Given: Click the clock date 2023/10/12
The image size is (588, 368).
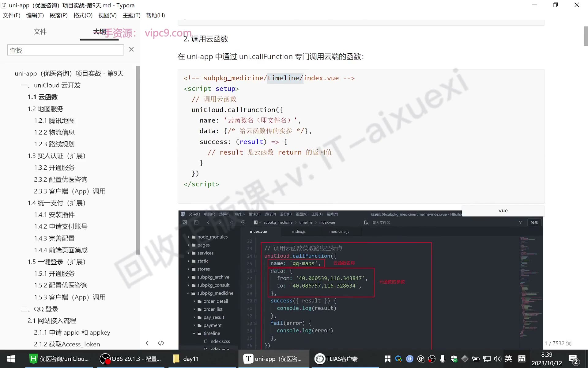Looking at the screenshot, I should pyautogui.click(x=547, y=363).
